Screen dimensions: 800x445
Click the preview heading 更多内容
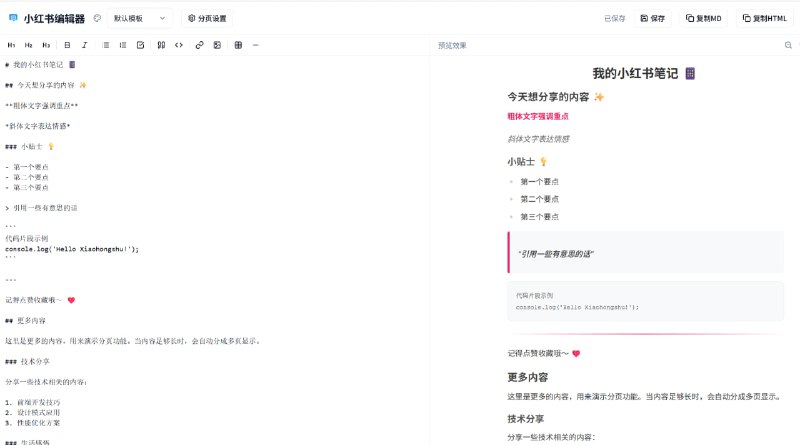528,377
